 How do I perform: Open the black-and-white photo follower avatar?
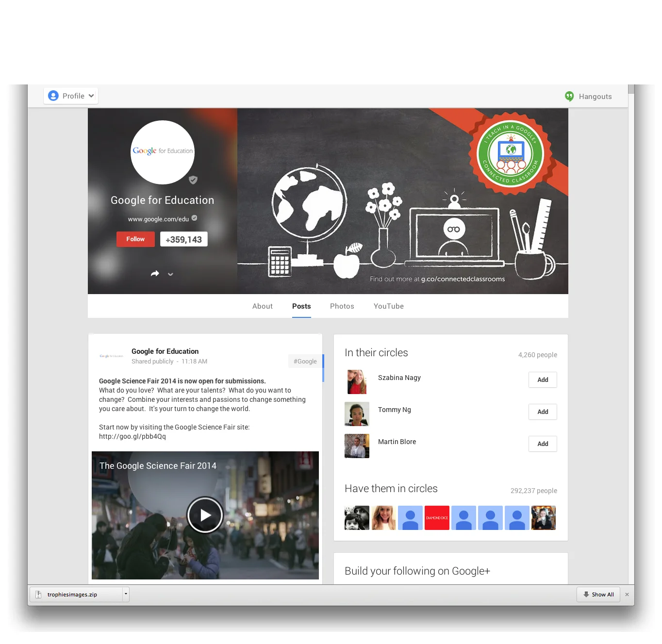tap(357, 518)
